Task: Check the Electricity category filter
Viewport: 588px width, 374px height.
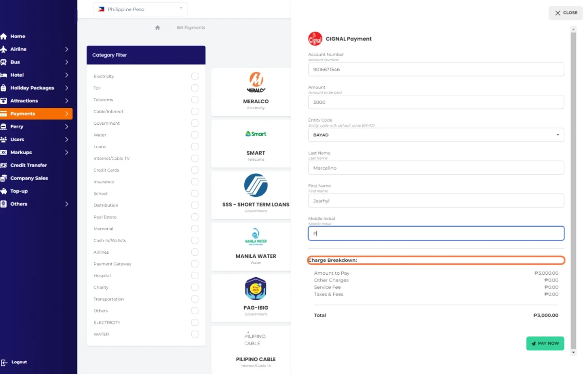Action: [x=195, y=76]
